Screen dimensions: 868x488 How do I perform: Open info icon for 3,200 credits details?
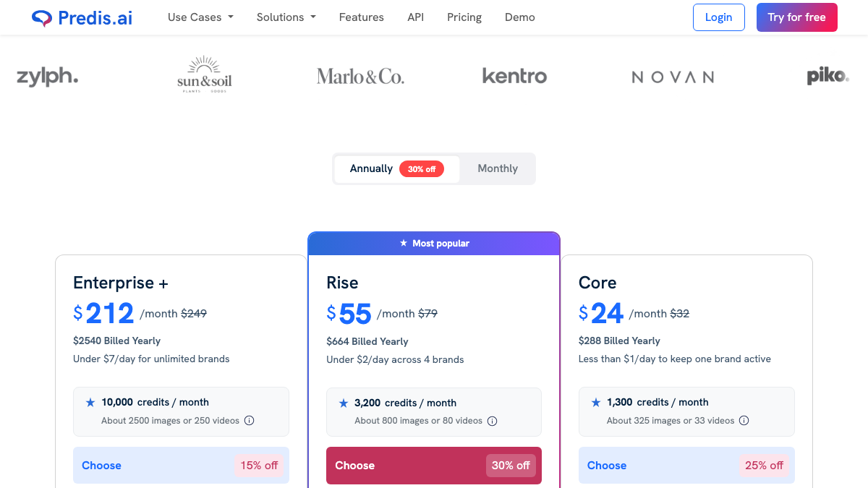point(493,421)
